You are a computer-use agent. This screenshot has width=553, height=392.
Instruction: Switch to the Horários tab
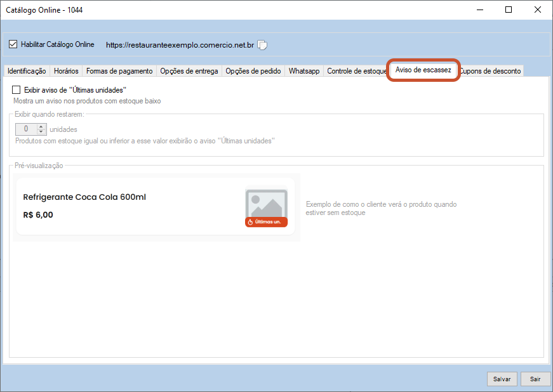tap(66, 71)
